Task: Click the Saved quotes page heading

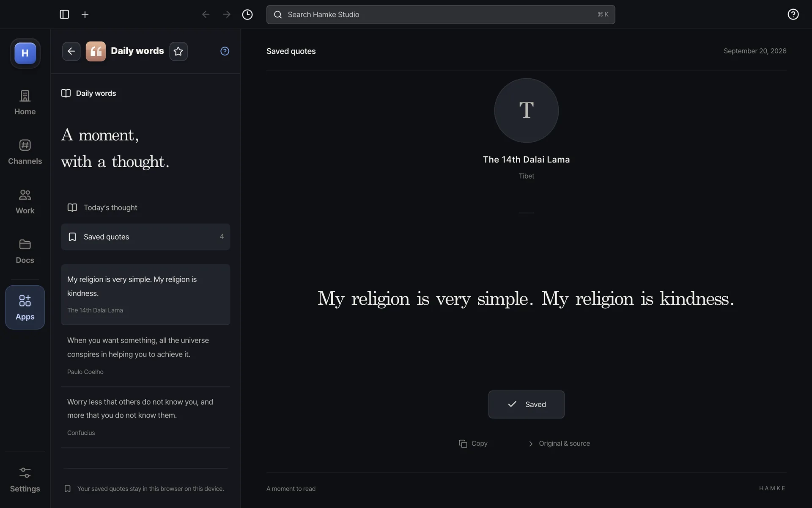Action: tap(291, 51)
